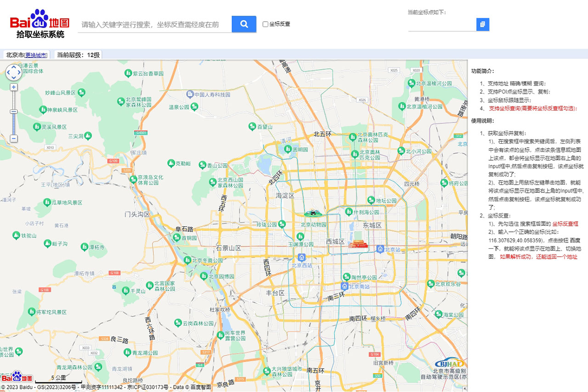Select the 圆明园 park marker icon
This screenshot has width=588, height=392.
288,149
